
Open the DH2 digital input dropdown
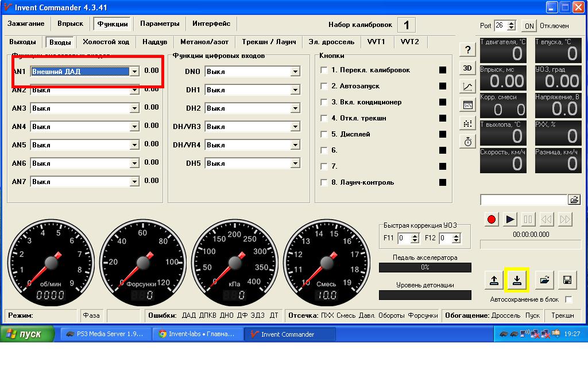pyautogui.click(x=296, y=108)
